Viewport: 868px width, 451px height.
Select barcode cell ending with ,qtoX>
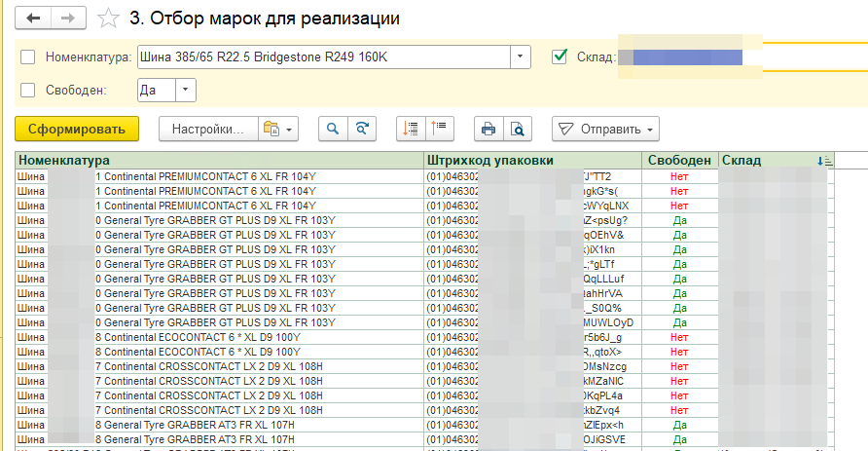(532, 352)
